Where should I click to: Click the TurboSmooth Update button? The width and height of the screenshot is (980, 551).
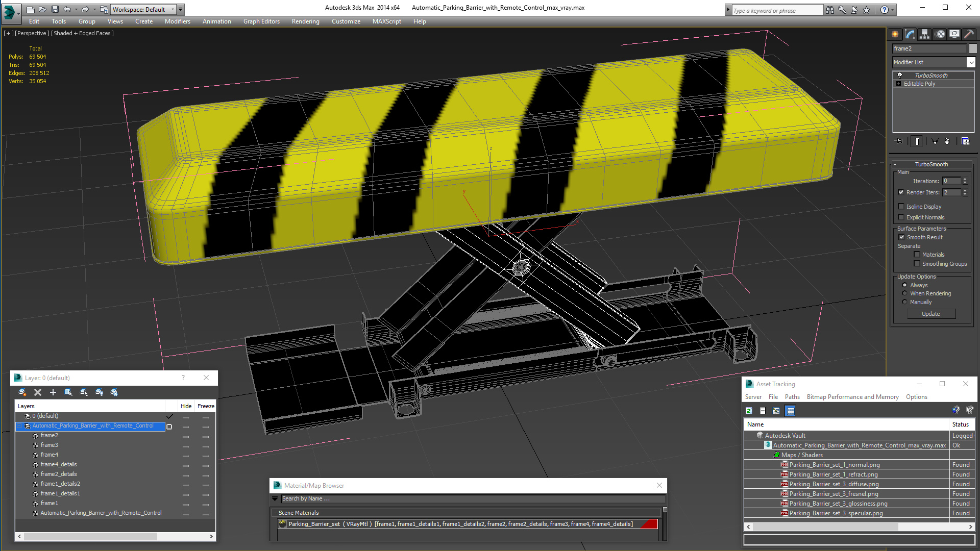point(931,314)
